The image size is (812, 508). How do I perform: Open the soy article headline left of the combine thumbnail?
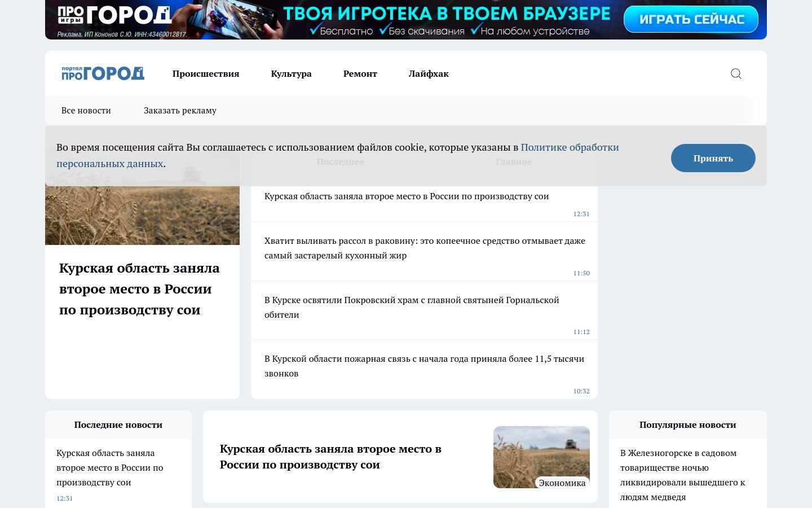coord(330,457)
